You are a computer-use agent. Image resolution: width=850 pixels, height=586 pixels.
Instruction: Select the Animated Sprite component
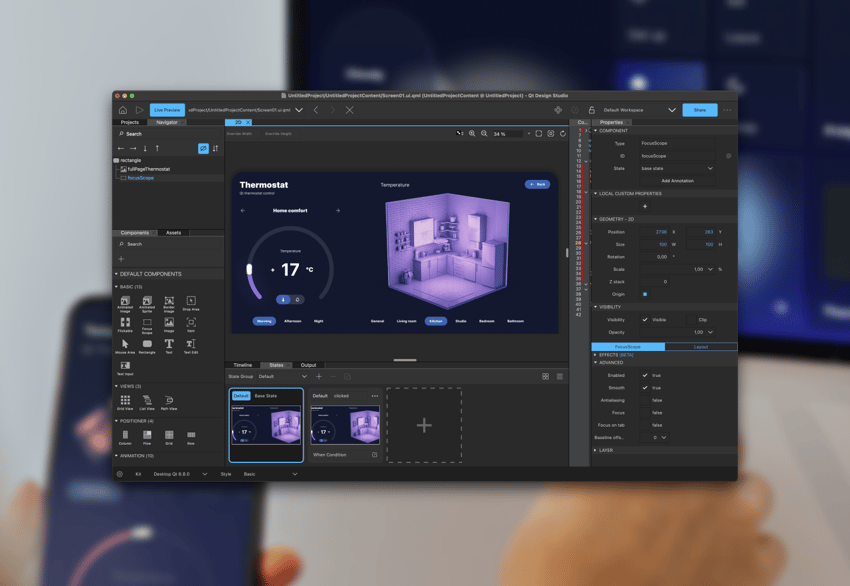(147, 303)
